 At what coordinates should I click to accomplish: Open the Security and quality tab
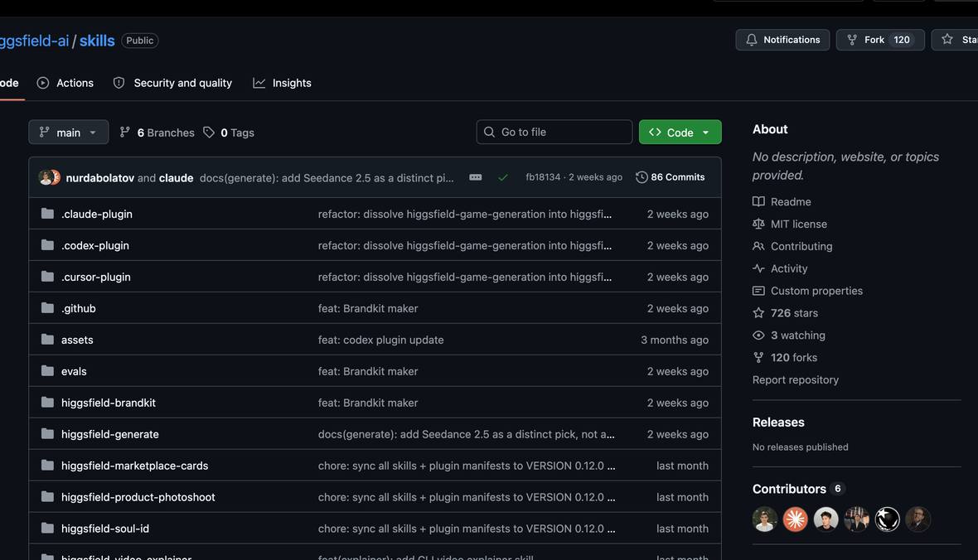(x=172, y=83)
